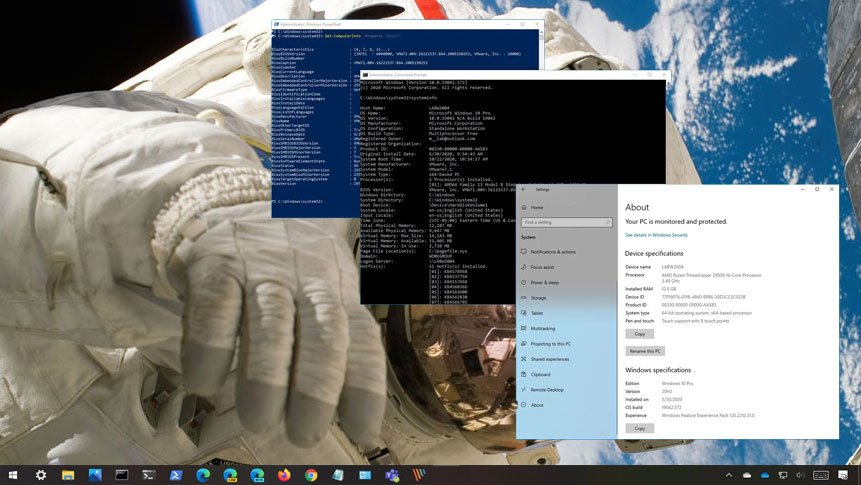The image size is (861, 485).
Task: Select Storage in the Settings sidebar
Action: (538, 297)
